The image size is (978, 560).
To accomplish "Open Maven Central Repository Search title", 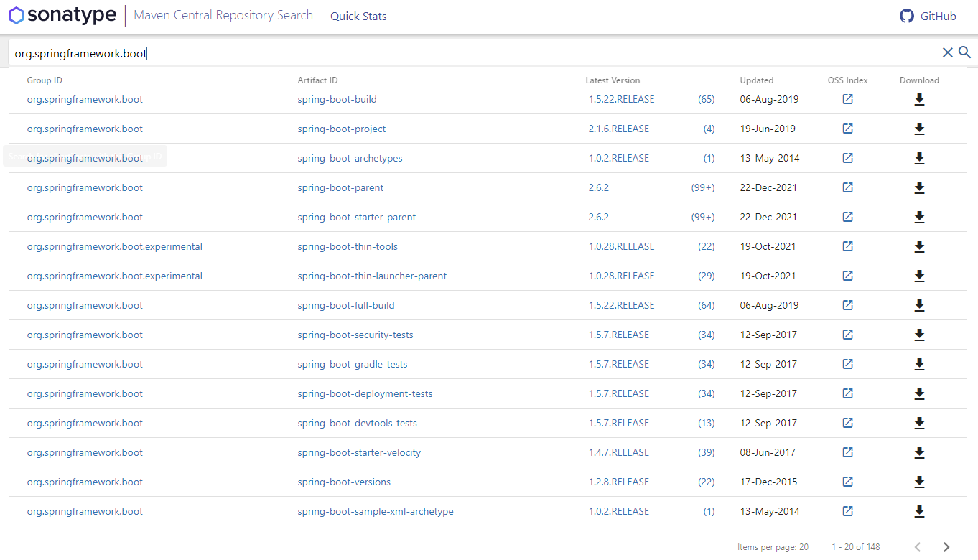I will (x=223, y=15).
